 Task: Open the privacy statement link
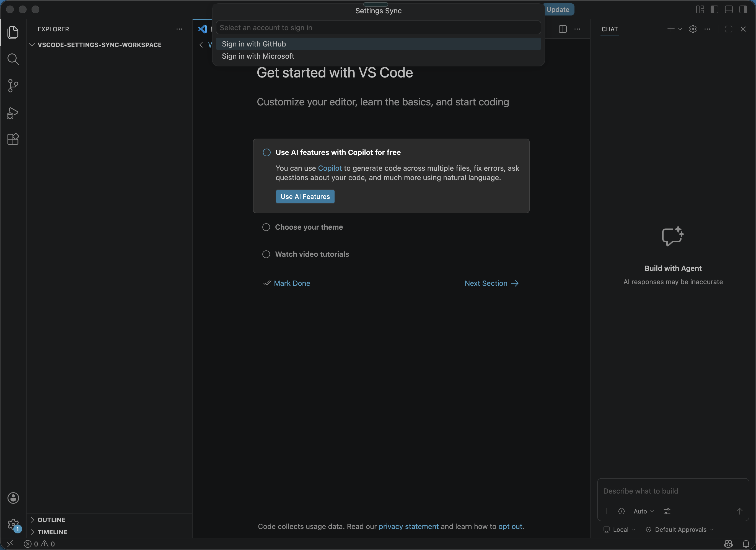[x=409, y=526]
